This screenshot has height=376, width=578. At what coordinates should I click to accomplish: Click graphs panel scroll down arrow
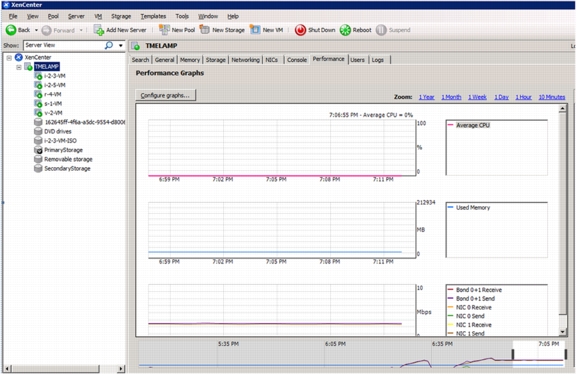coord(563,332)
